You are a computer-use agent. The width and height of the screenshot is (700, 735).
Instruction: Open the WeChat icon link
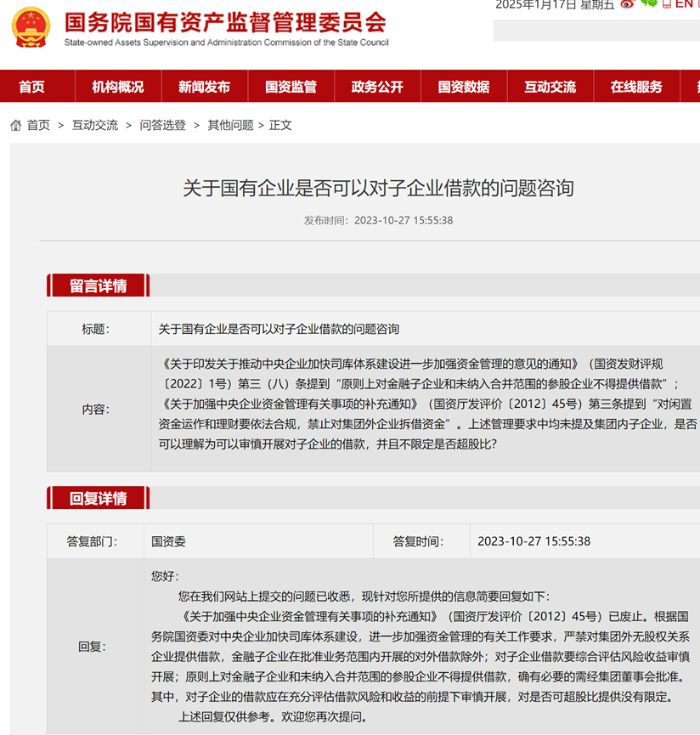[649, 3]
